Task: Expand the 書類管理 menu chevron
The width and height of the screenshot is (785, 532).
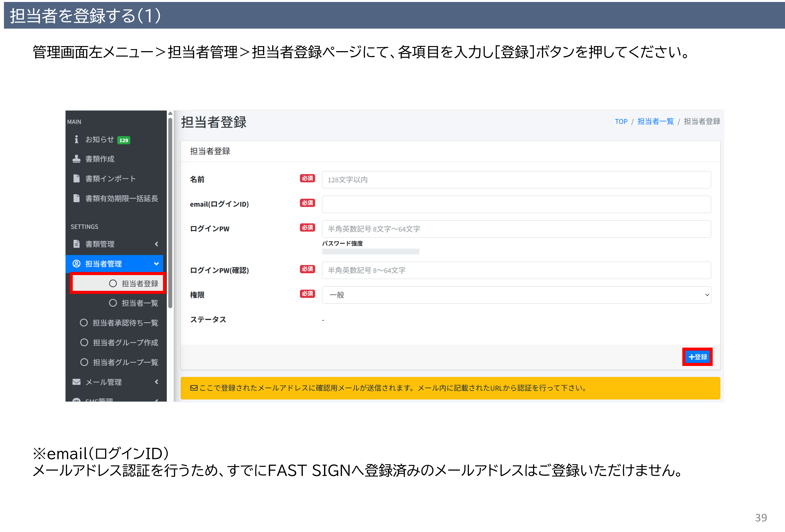Action: click(156, 244)
